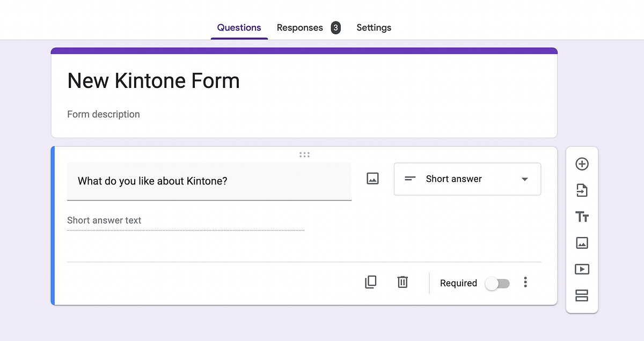Add a new question with the plus icon
Image resolution: width=644 pixels, height=341 pixels.
coord(582,165)
